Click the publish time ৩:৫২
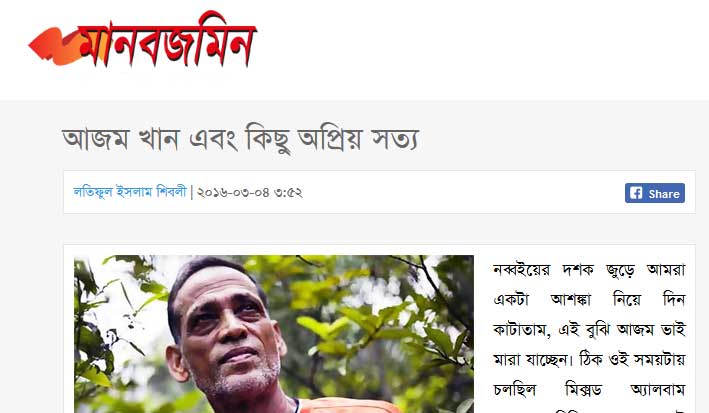Viewport: 709px width, 413px height. [x=288, y=193]
